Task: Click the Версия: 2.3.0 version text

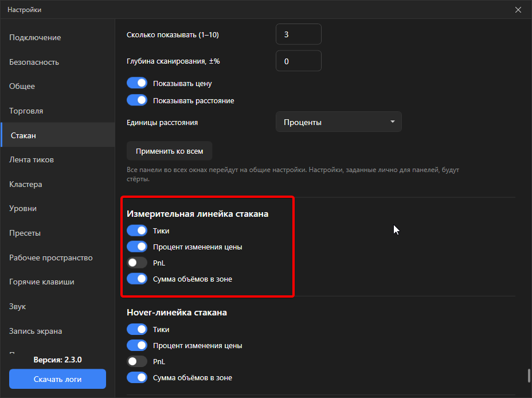Action: click(58, 360)
